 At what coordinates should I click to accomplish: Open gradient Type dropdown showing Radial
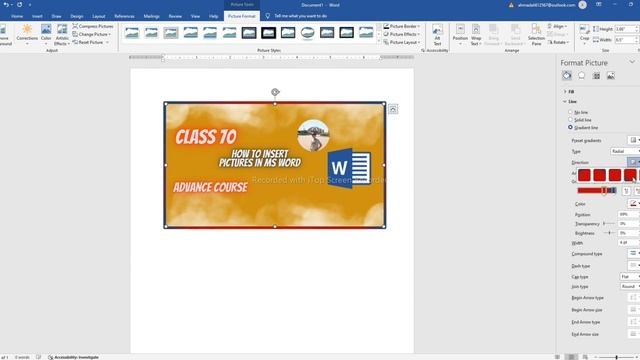(625, 151)
